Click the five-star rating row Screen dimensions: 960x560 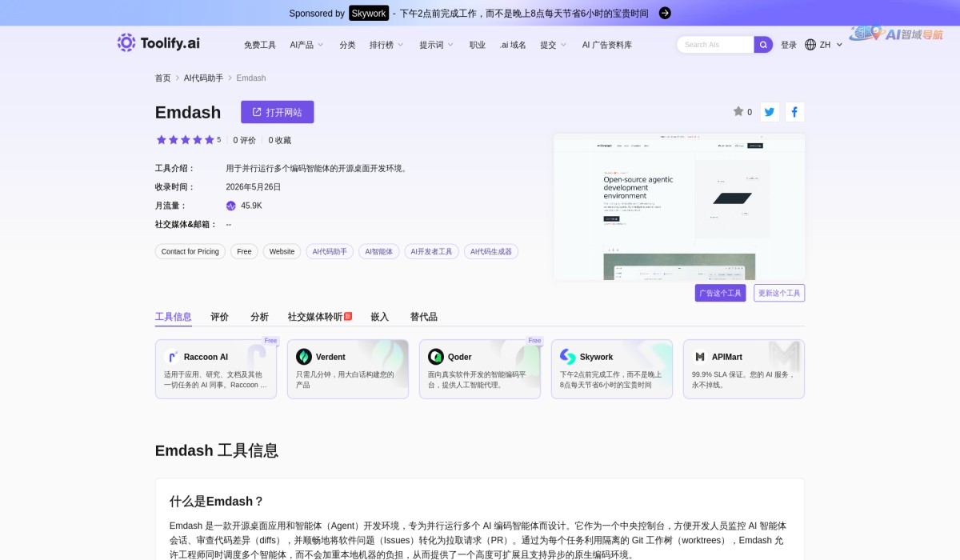(186, 140)
